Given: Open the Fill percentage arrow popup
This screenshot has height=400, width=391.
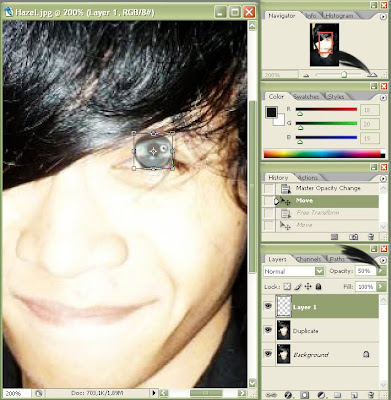Looking at the screenshot, I should [x=381, y=286].
